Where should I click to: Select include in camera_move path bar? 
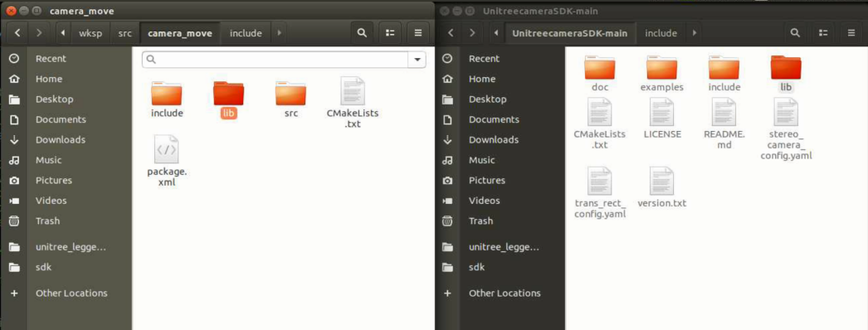(246, 33)
